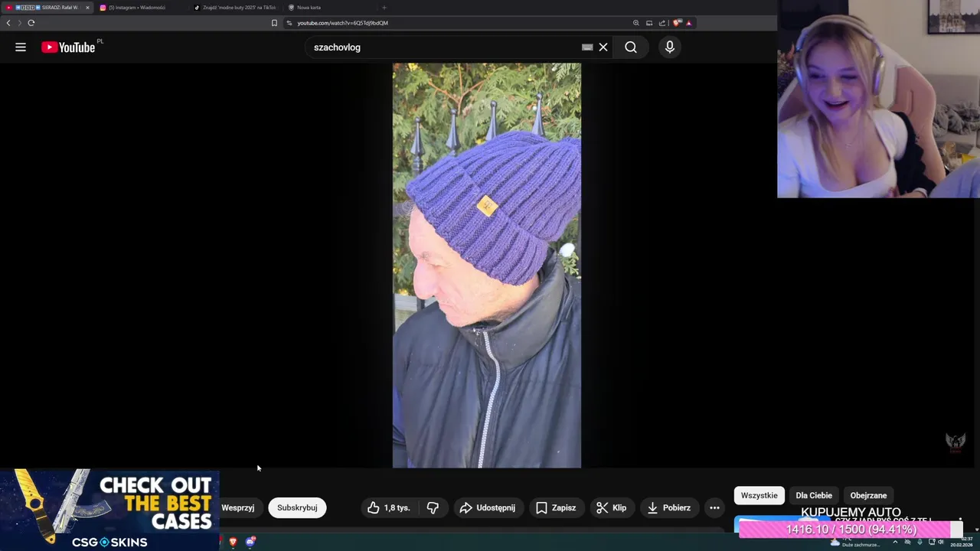Share page via address bar share icon
Image resolution: width=980 pixels, height=551 pixels.
coord(662,23)
